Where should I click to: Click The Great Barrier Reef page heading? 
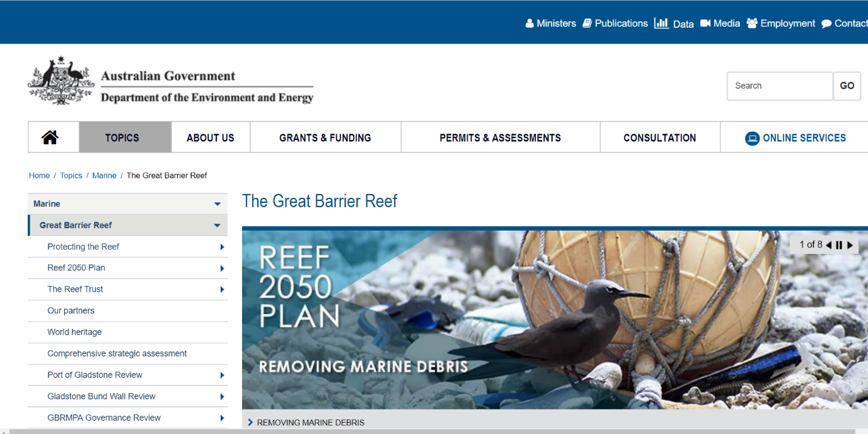[320, 201]
